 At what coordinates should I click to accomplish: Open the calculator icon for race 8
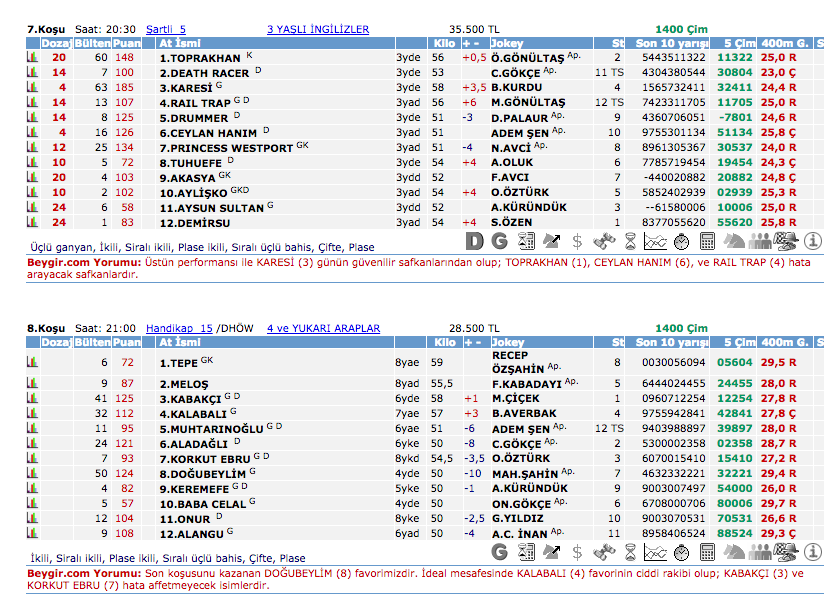coord(707,551)
